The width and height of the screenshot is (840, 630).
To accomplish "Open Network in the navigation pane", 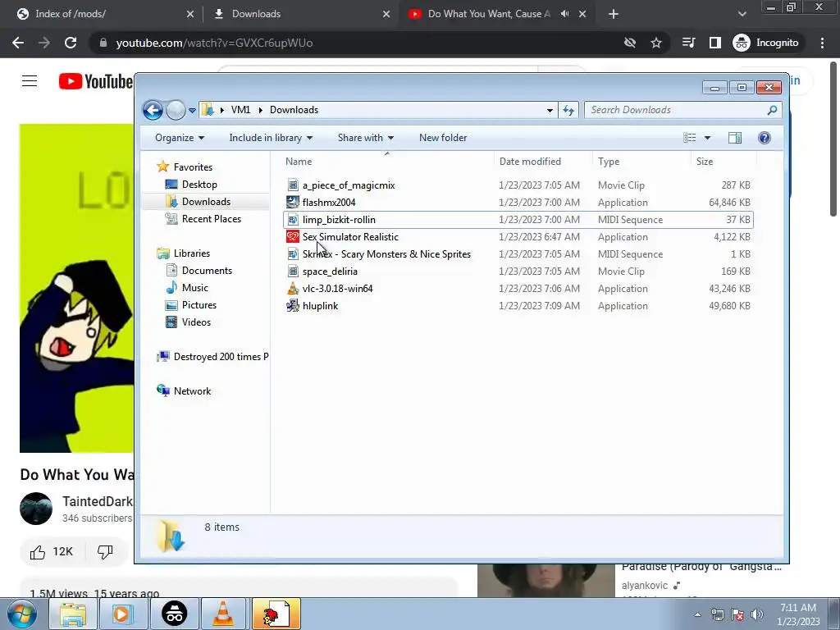I will coord(192,391).
